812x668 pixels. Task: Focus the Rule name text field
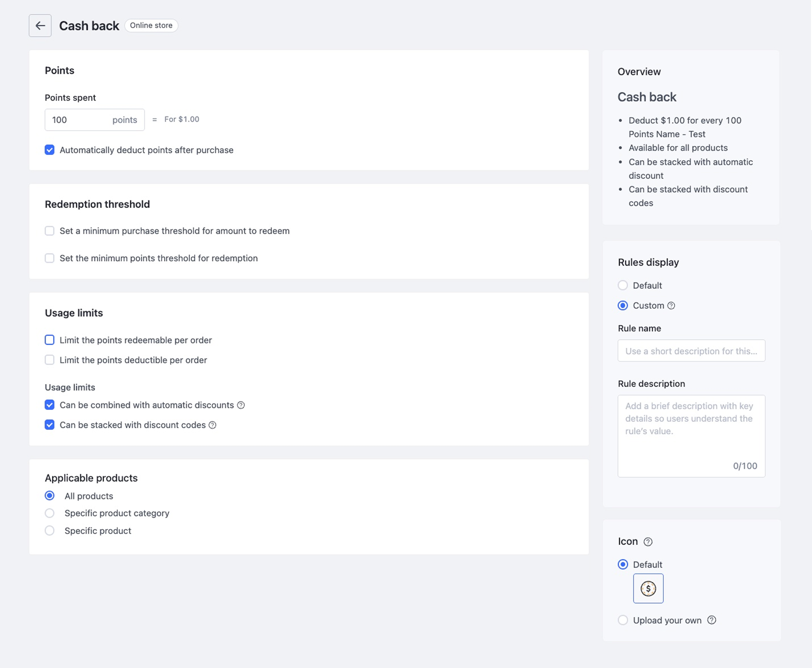691,351
